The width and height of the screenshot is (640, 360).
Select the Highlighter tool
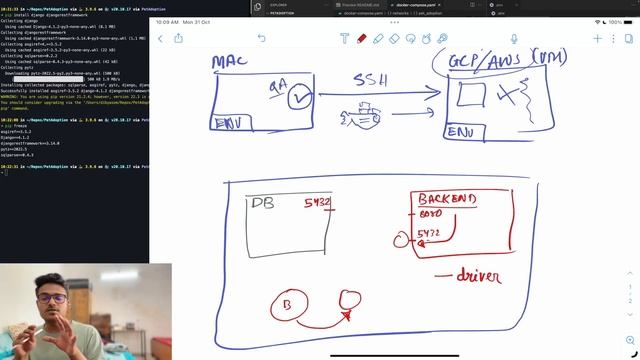tap(378, 39)
